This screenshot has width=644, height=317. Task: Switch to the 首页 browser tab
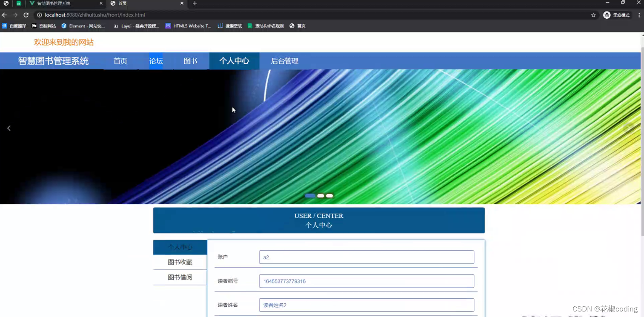tap(121, 3)
